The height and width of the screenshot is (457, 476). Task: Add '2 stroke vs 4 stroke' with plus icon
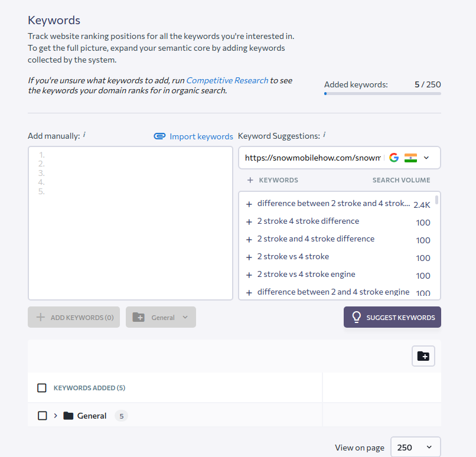tap(249, 257)
